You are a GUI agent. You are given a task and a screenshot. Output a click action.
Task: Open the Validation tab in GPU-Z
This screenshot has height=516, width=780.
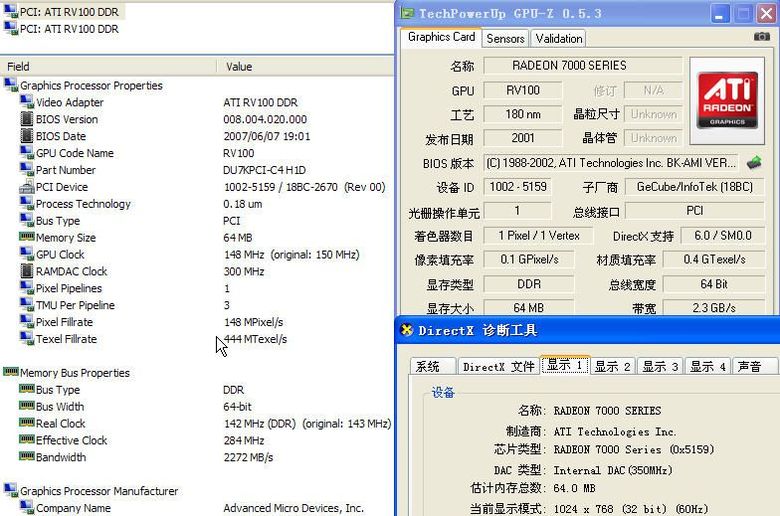pyautogui.click(x=559, y=38)
